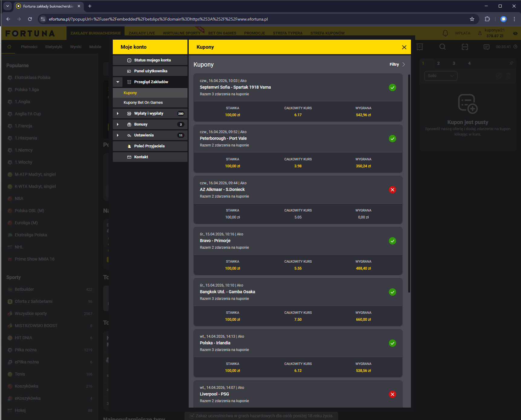Open the kuponyai21 user account
Screen dimensions: 521x420
[x=491, y=33]
